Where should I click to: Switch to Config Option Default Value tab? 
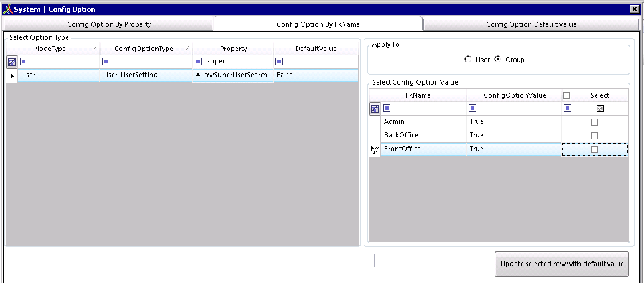531,24
